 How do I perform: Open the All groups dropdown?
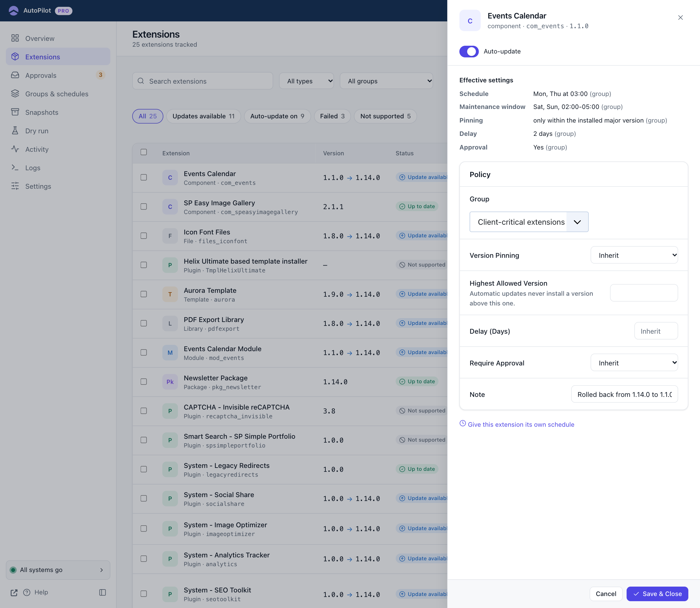(386, 81)
